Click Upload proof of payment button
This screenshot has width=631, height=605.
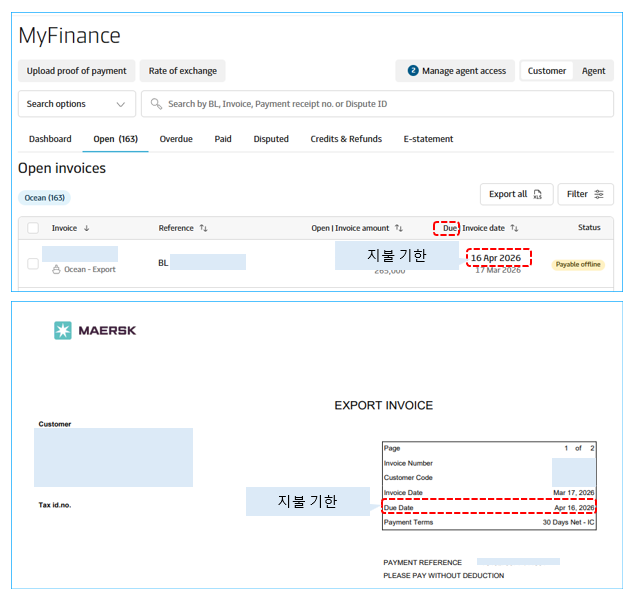point(76,71)
